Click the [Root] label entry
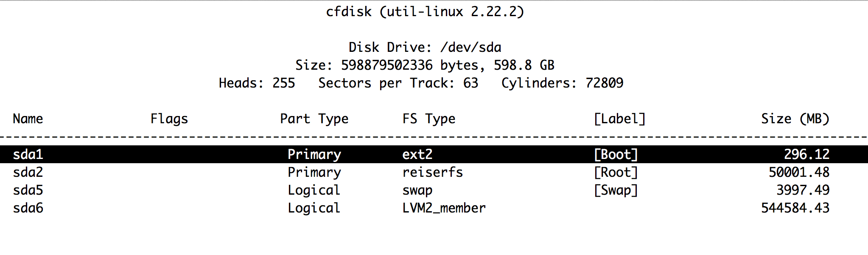Viewport: 868px width, 255px height. [x=616, y=172]
